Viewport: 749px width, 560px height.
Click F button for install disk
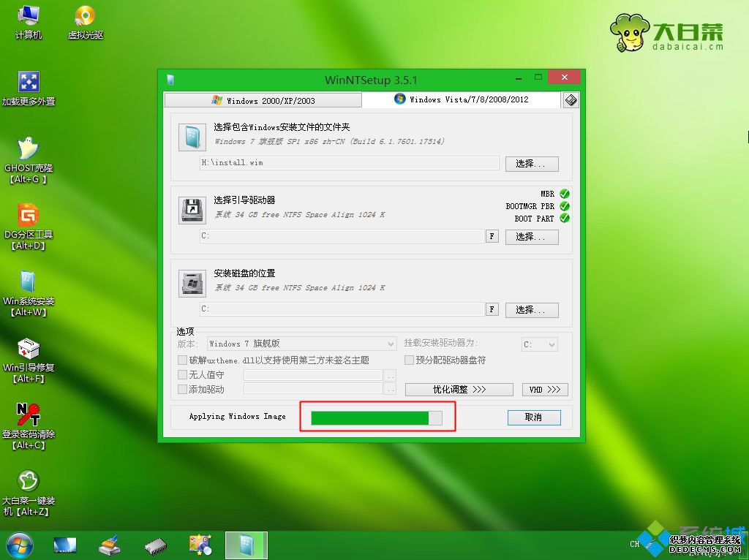[492, 309]
